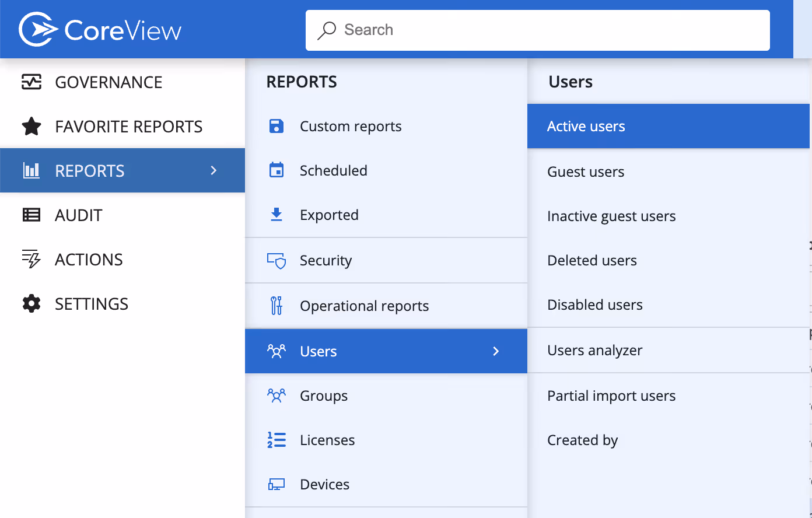This screenshot has height=518, width=812.
Task: Open the SETTINGS section
Action: (123, 304)
